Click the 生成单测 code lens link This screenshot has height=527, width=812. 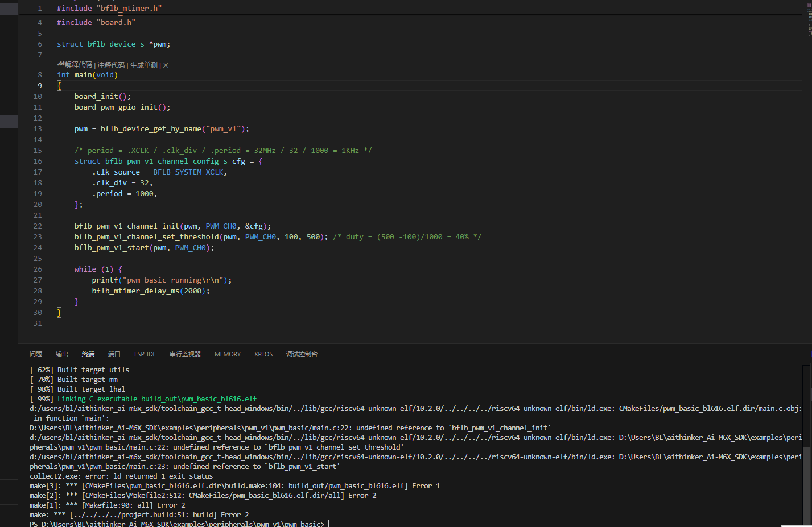pyautogui.click(x=144, y=65)
